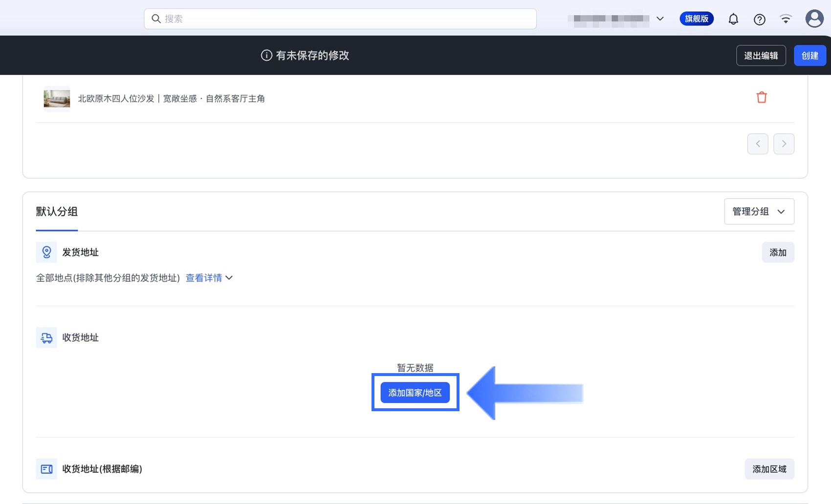Click the unsaved changes info icon
Image resolution: width=831 pixels, height=504 pixels.
(266, 55)
